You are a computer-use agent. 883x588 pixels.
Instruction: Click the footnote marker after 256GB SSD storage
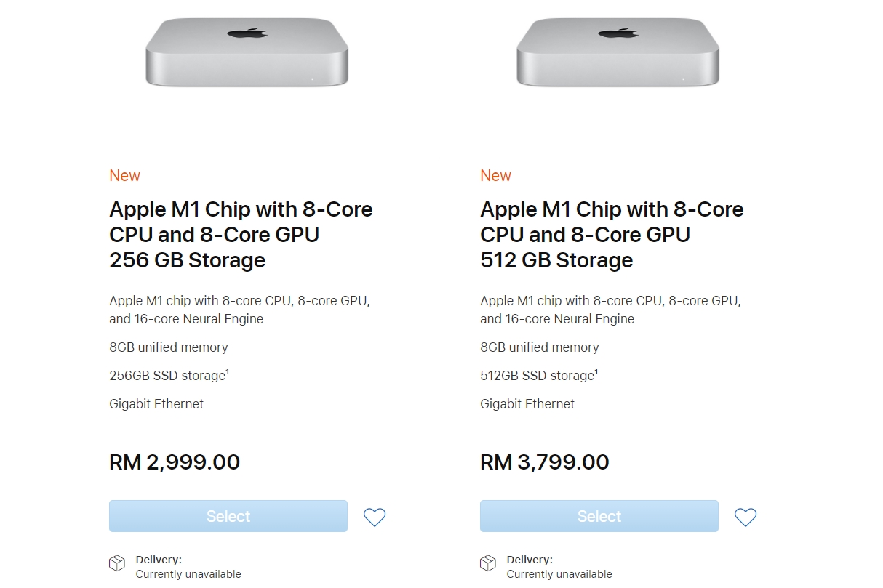click(x=228, y=372)
